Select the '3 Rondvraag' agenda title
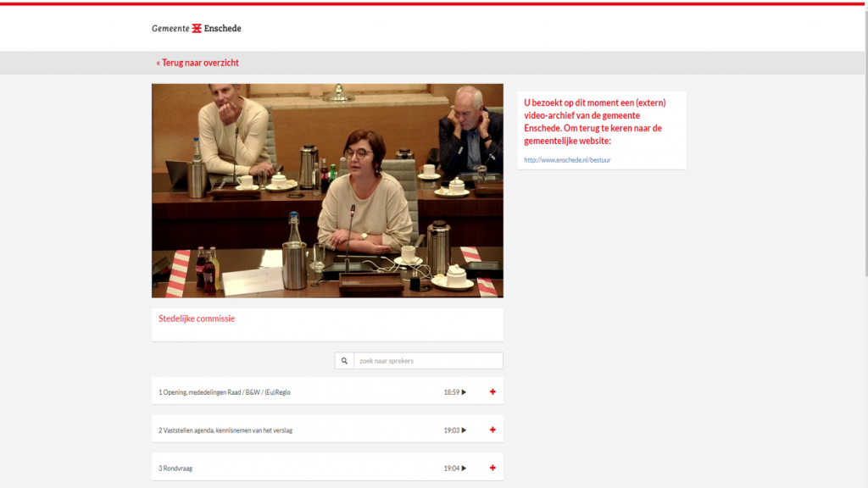This screenshot has height=488, width=868. click(x=175, y=469)
